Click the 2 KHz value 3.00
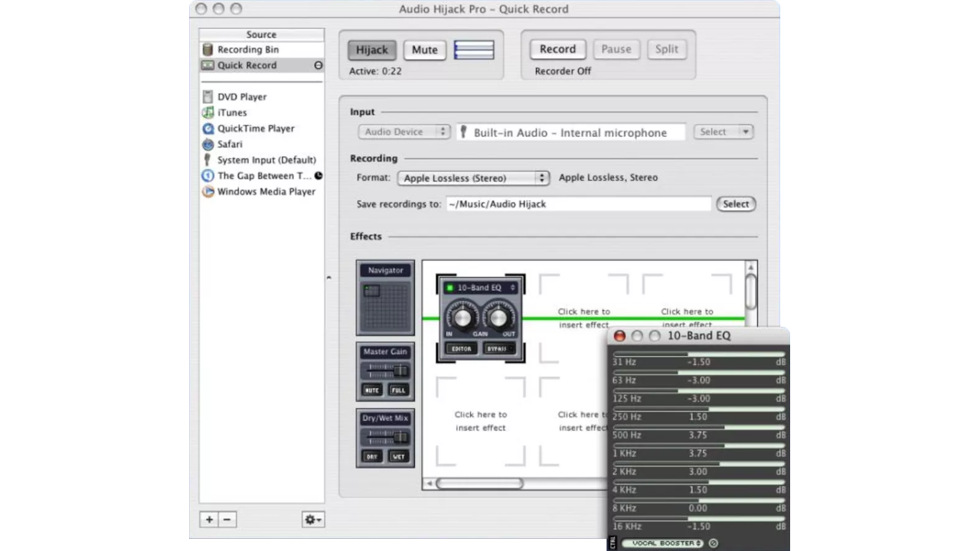The width and height of the screenshot is (980, 551). pyautogui.click(x=697, y=471)
